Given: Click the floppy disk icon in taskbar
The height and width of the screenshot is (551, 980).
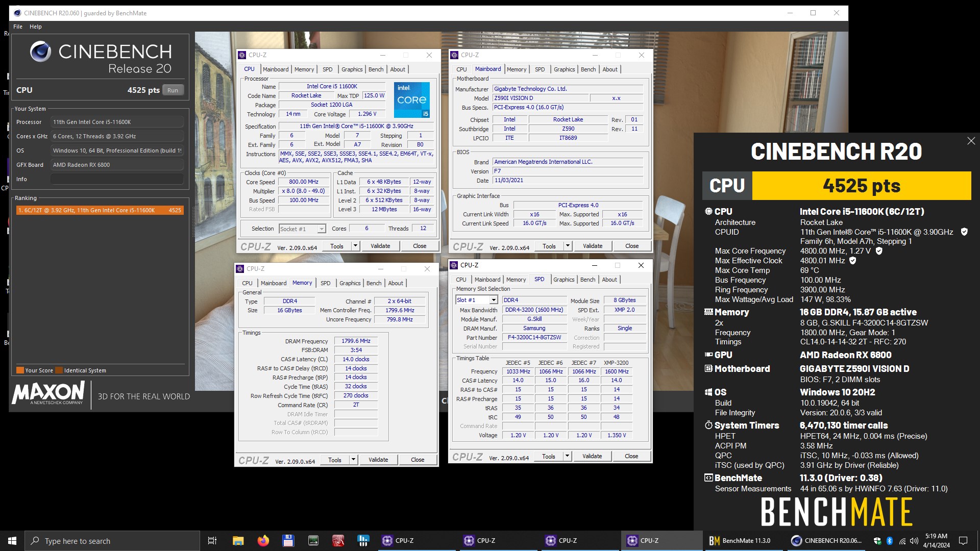Looking at the screenshot, I should coord(288,541).
